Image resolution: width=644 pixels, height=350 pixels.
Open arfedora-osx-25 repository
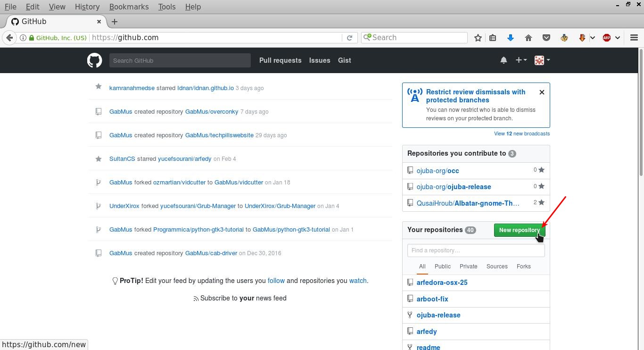coord(442,283)
